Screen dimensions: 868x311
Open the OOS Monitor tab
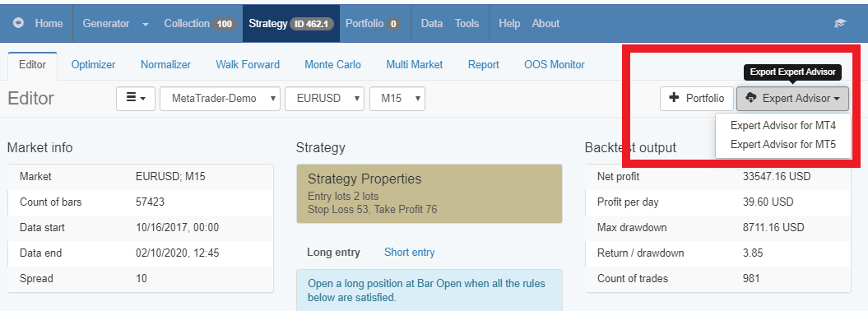coord(555,65)
